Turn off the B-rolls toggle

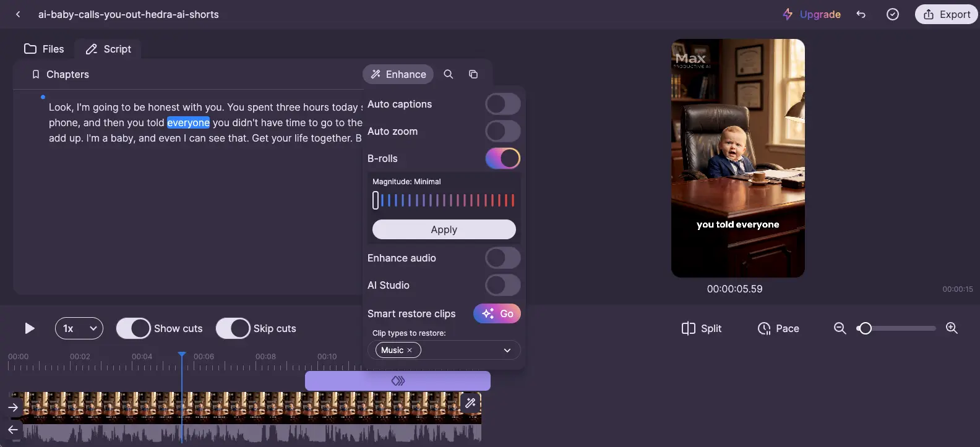(x=502, y=158)
